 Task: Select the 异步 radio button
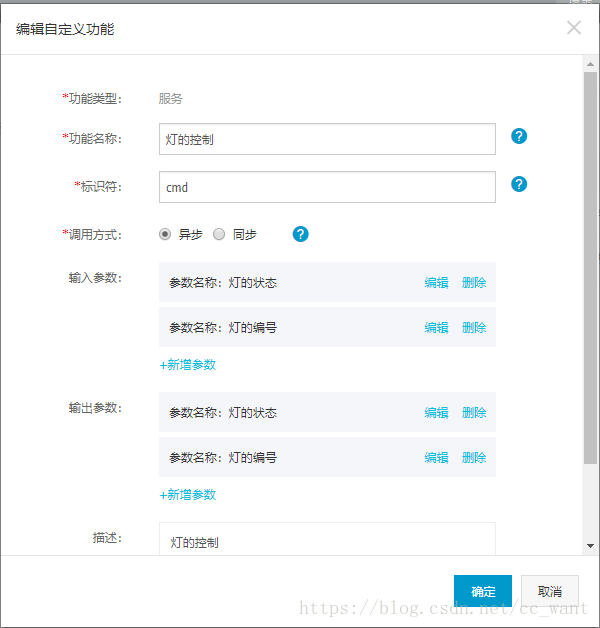pyautogui.click(x=165, y=234)
